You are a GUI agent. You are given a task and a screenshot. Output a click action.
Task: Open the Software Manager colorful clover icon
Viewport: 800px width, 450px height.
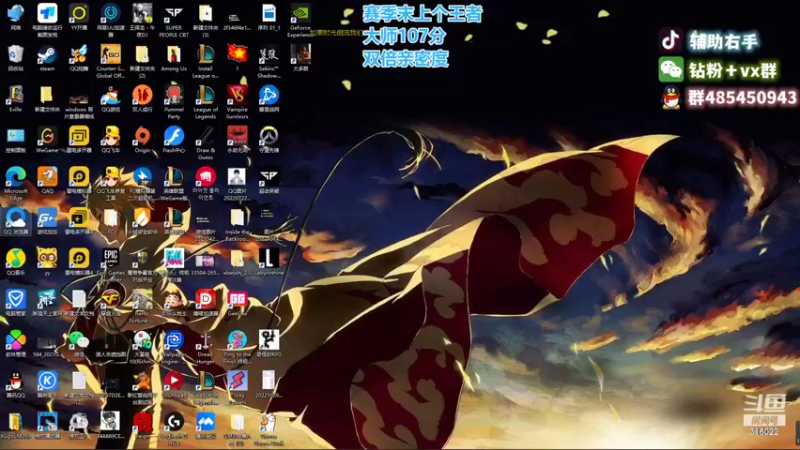click(15, 341)
